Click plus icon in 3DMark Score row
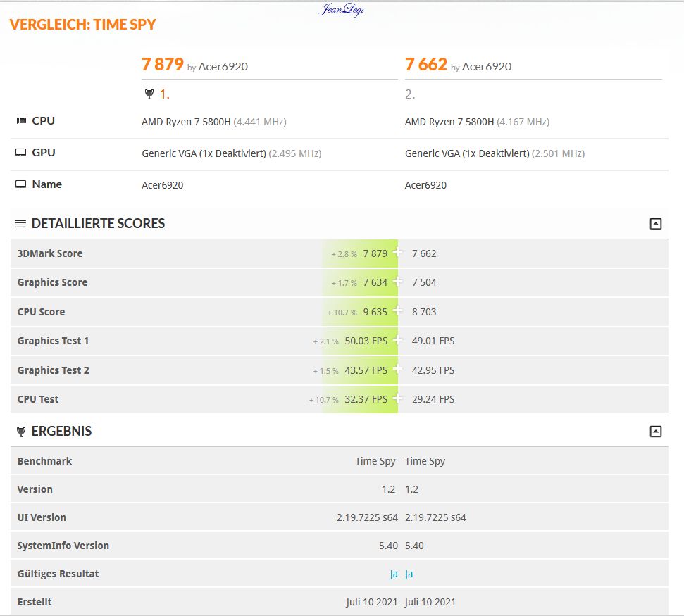This screenshot has width=684, height=616. tap(397, 252)
